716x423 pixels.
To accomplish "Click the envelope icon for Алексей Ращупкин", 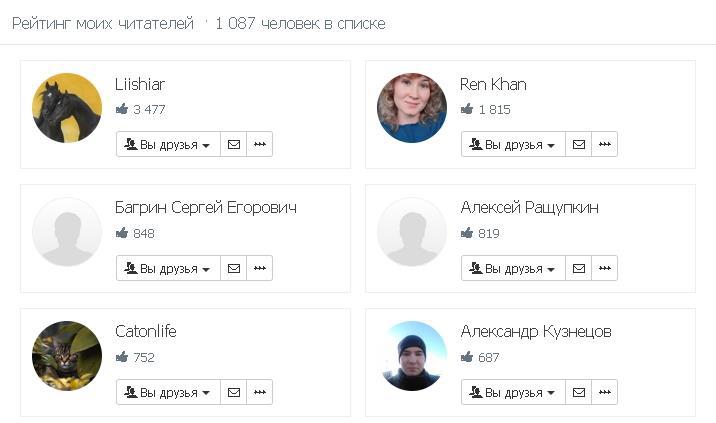I will click(x=579, y=268).
